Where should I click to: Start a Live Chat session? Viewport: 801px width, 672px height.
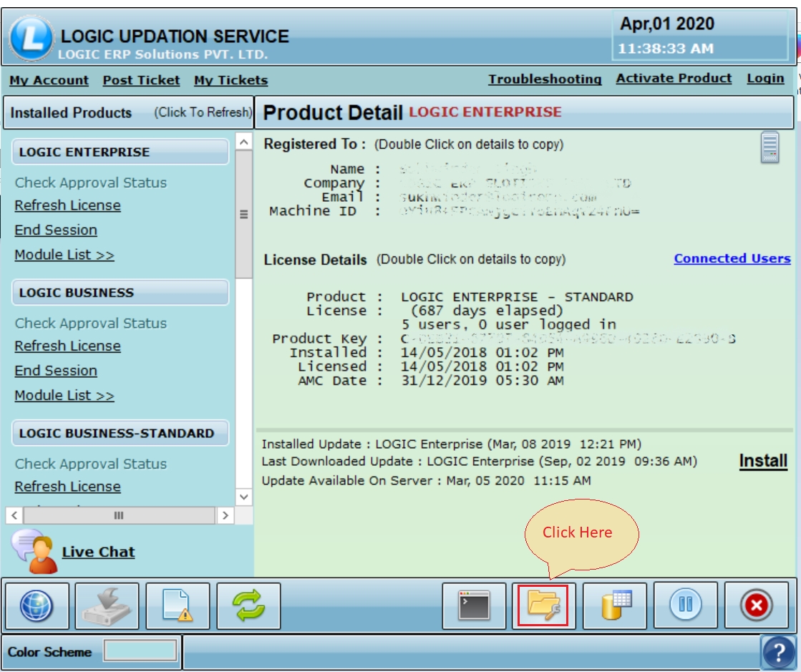pos(98,552)
